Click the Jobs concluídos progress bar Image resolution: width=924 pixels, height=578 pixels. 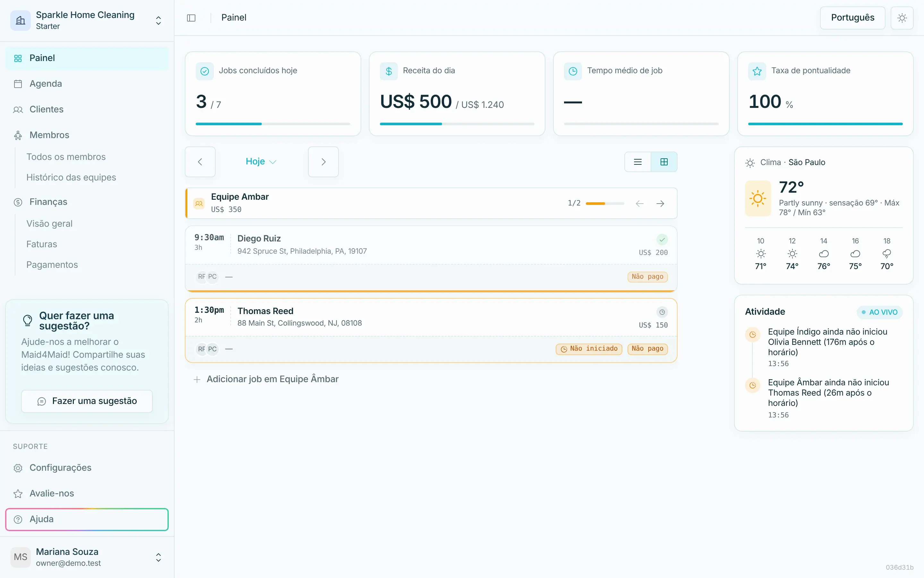pos(273,124)
